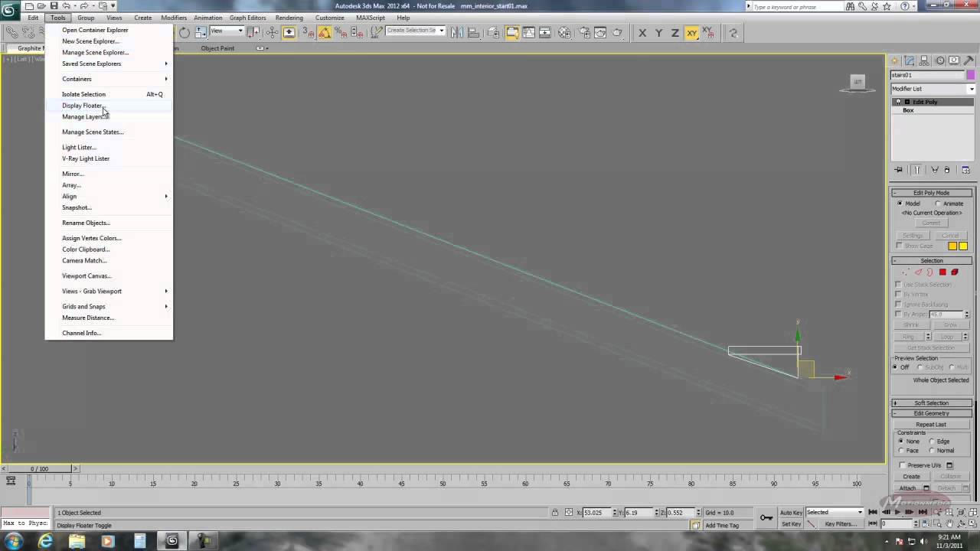This screenshot has width=980, height=551.
Task: Expand the Soft Selection rollout
Action: pyautogui.click(x=932, y=403)
